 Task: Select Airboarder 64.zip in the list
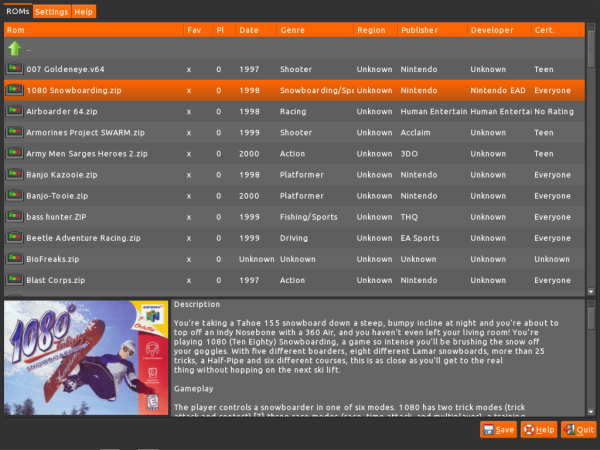(x=62, y=111)
